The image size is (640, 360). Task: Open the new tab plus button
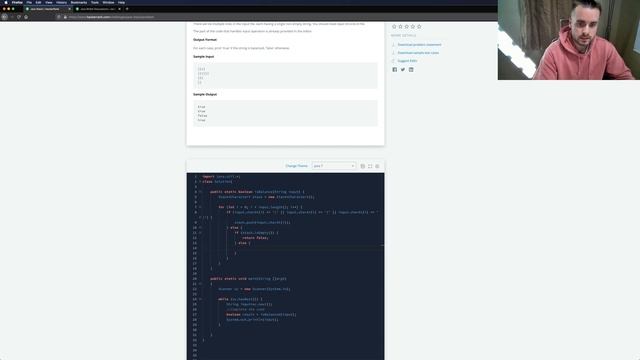127,9
